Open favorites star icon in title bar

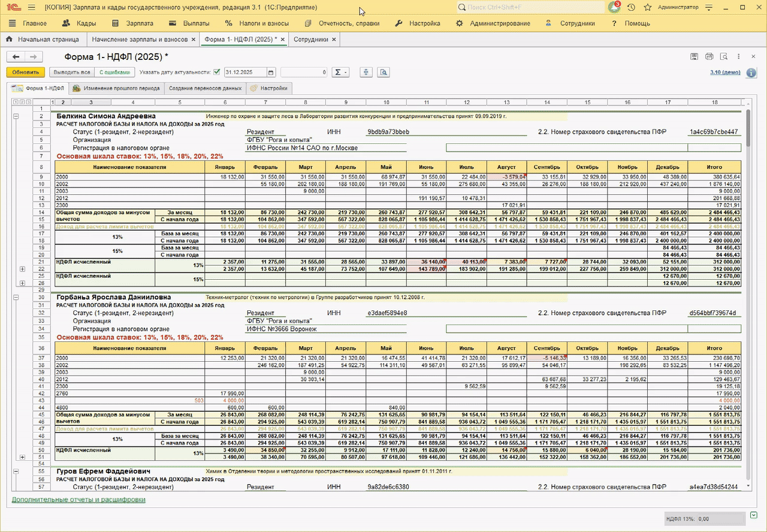[647, 7]
